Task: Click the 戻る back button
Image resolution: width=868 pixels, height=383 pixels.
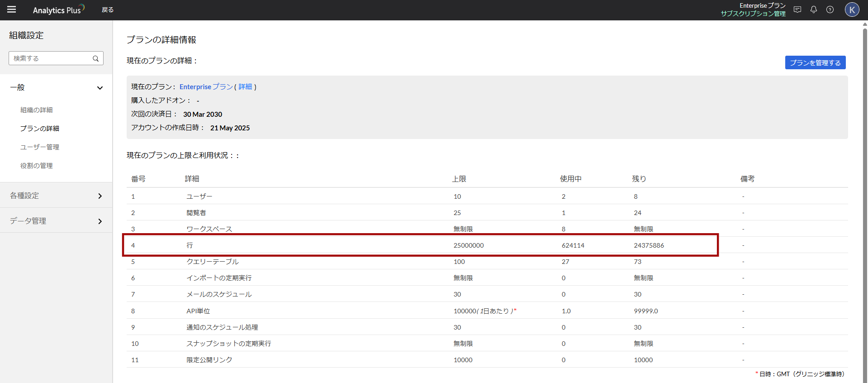Action: [108, 10]
